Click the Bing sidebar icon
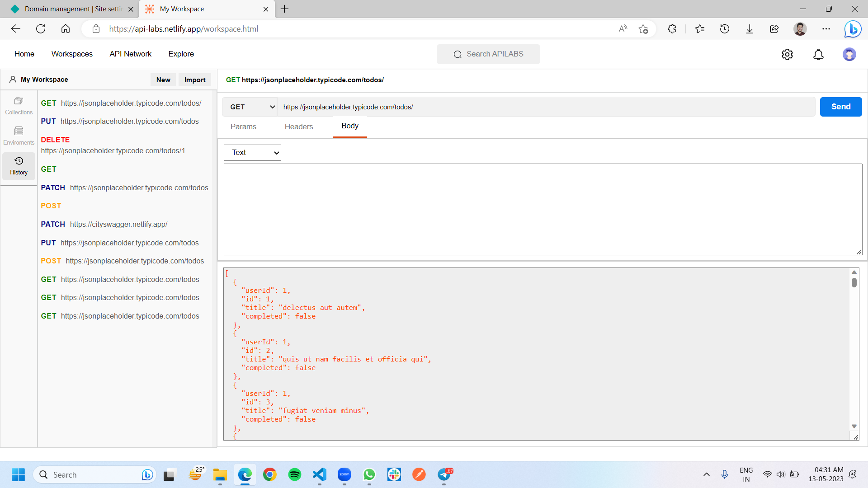The width and height of the screenshot is (868, 488). [853, 29]
